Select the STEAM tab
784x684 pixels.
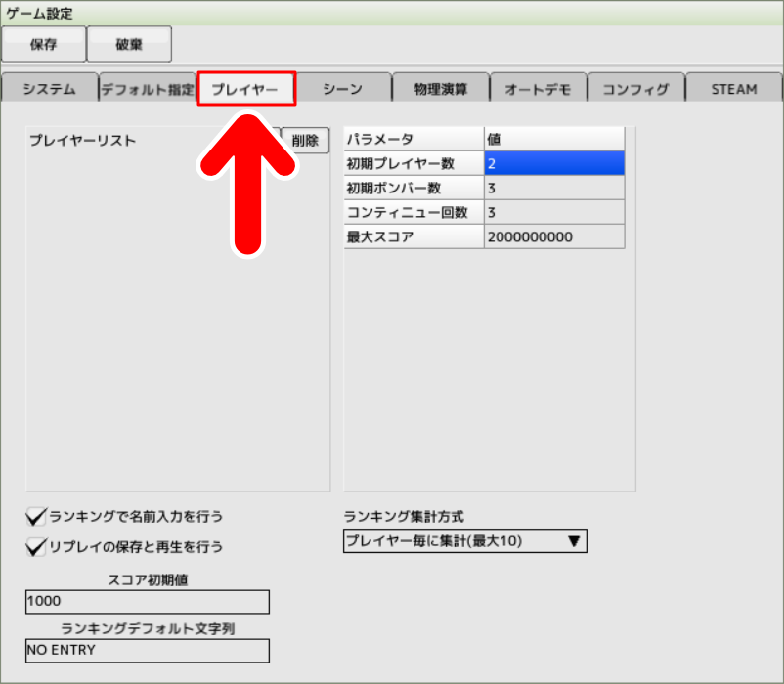tap(733, 88)
